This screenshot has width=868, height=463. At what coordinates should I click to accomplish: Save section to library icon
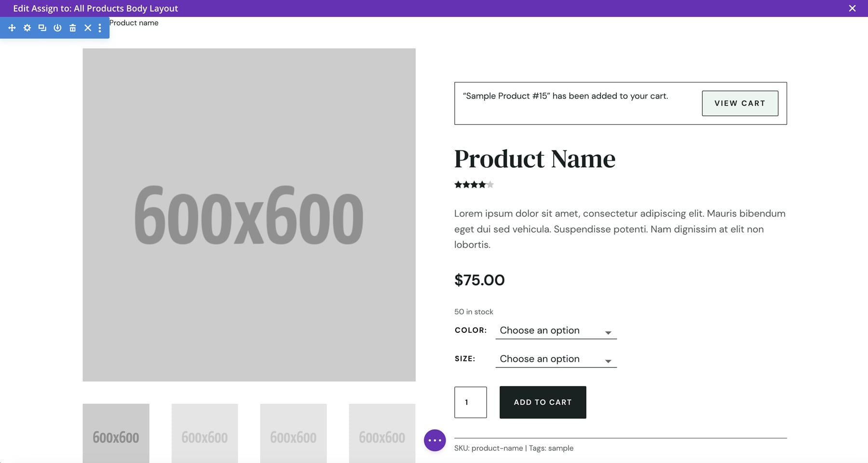click(x=57, y=28)
